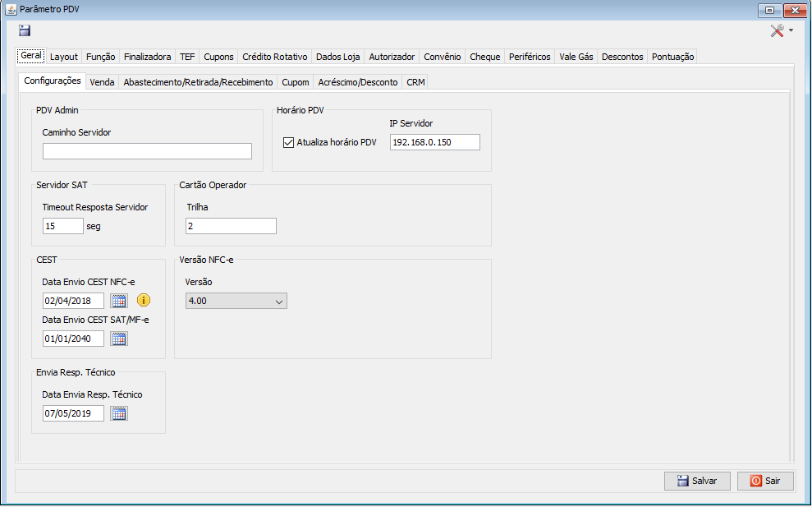Click the IP Servidor field
This screenshot has width=812, height=507.
coord(435,142)
